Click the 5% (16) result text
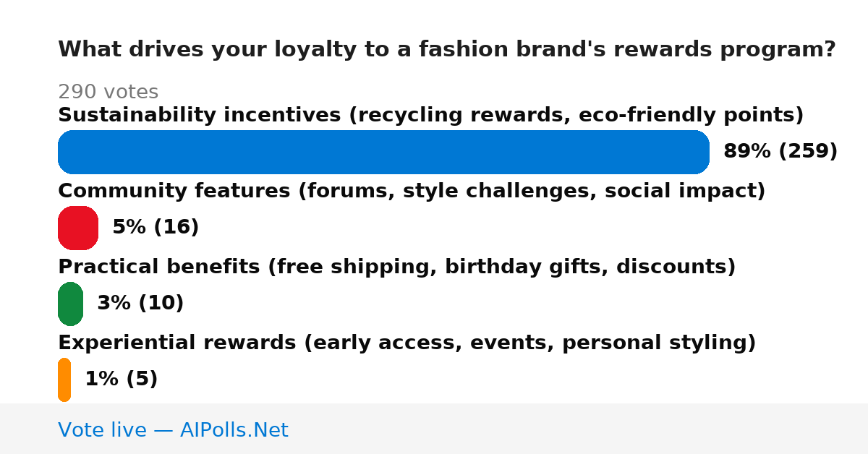868x454 pixels. [x=156, y=227]
